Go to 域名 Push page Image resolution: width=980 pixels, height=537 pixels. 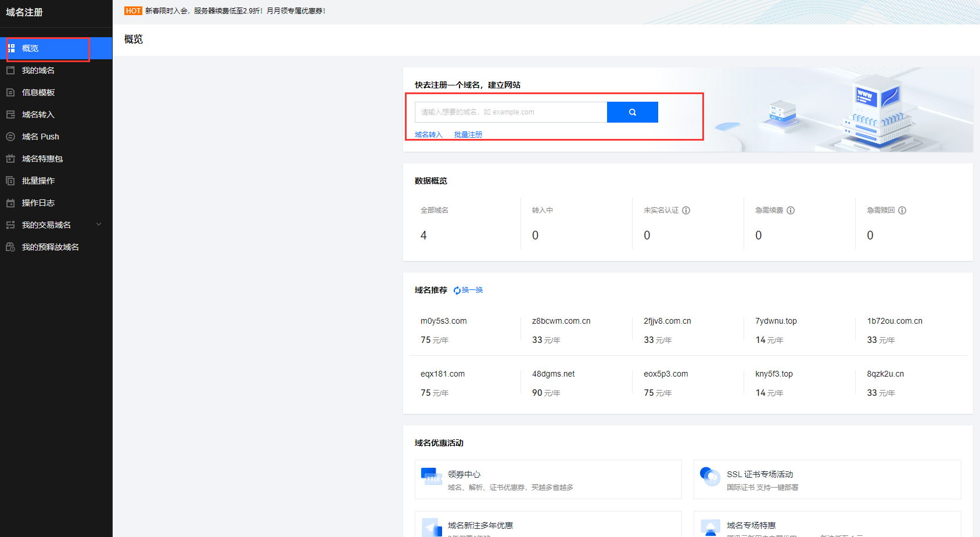tap(41, 137)
